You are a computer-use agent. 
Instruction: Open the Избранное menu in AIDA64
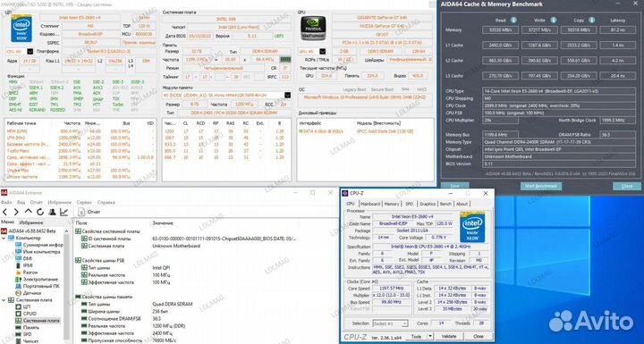(60, 202)
